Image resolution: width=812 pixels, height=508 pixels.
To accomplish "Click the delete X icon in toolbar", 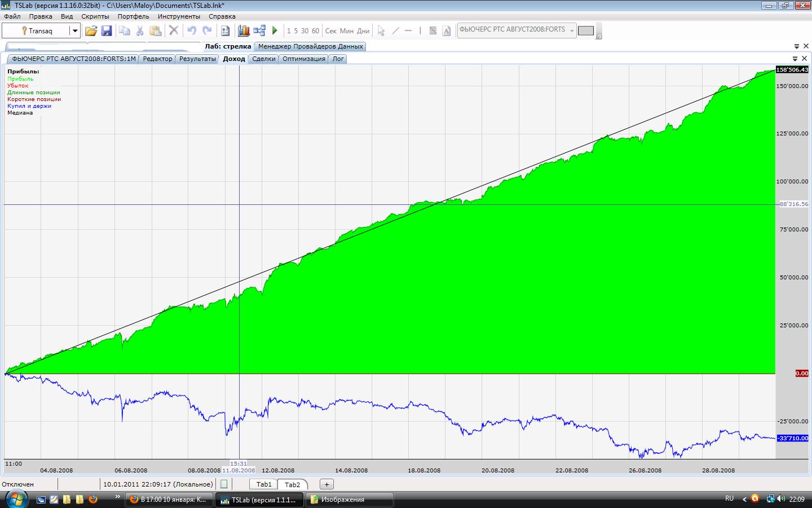I will tap(174, 31).
